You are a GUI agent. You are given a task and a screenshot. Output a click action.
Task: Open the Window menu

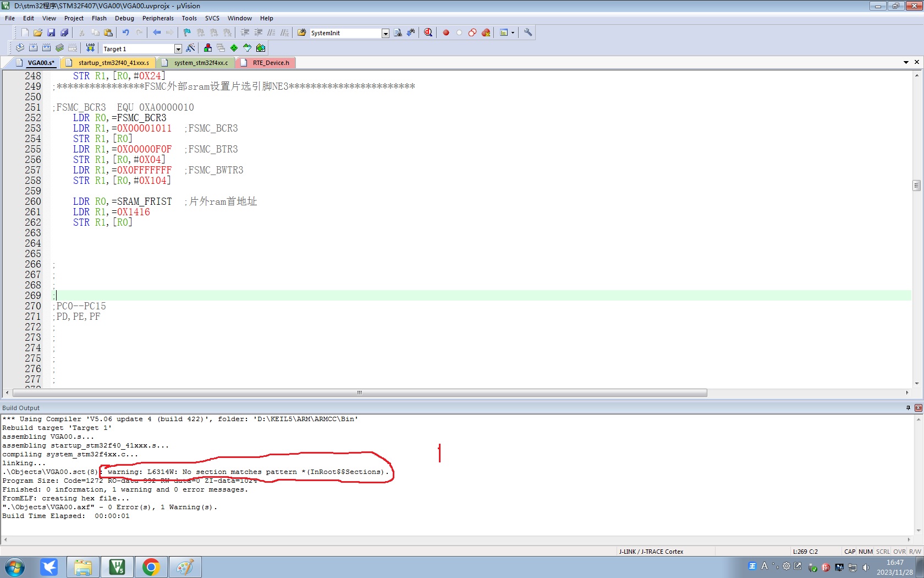click(240, 18)
